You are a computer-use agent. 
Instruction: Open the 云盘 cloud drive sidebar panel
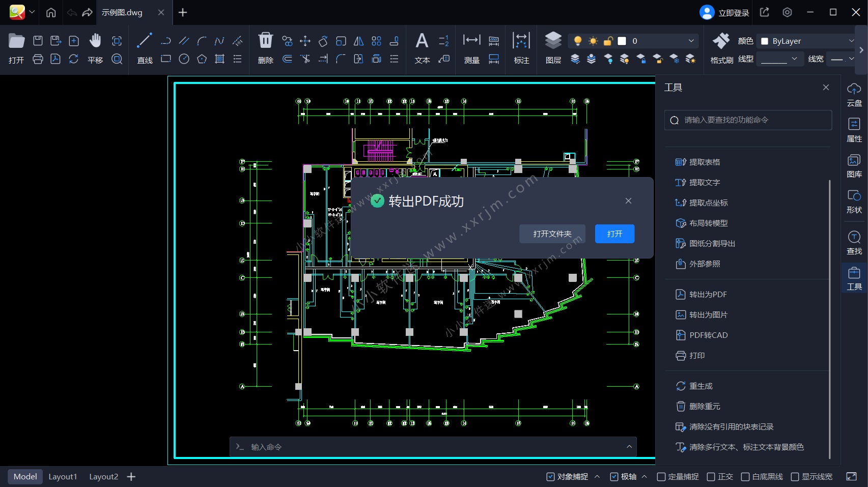pos(854,95)
